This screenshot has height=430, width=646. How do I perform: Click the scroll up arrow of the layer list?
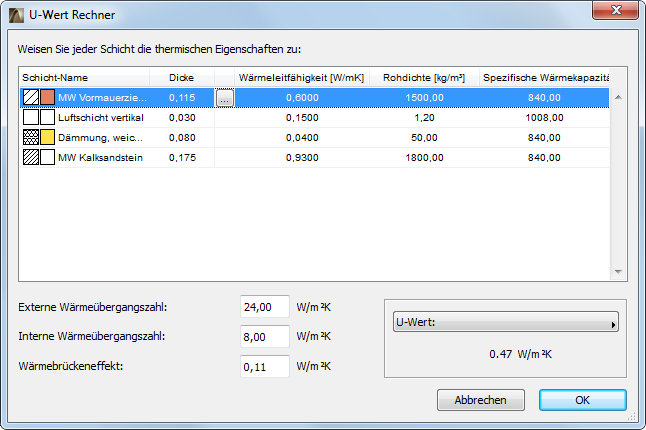tap(618, 98)
